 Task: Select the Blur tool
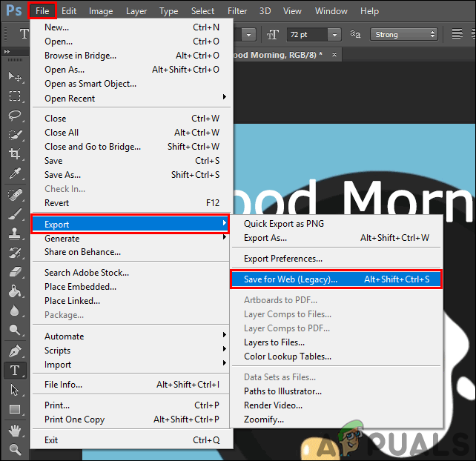tap(15, 311)
